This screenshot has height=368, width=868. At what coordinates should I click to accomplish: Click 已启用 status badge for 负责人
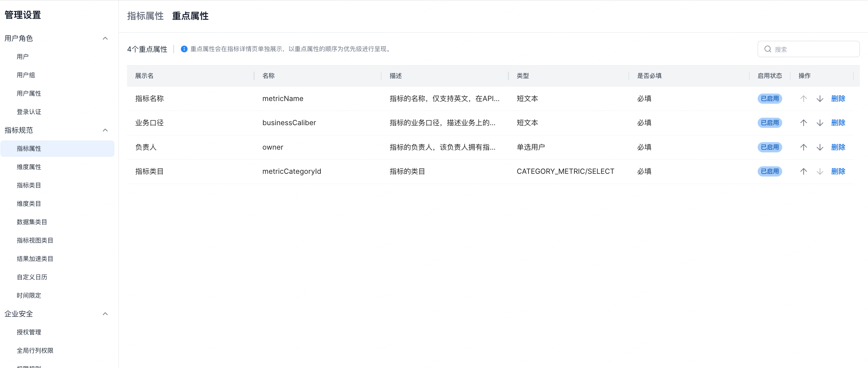[769, 147]
